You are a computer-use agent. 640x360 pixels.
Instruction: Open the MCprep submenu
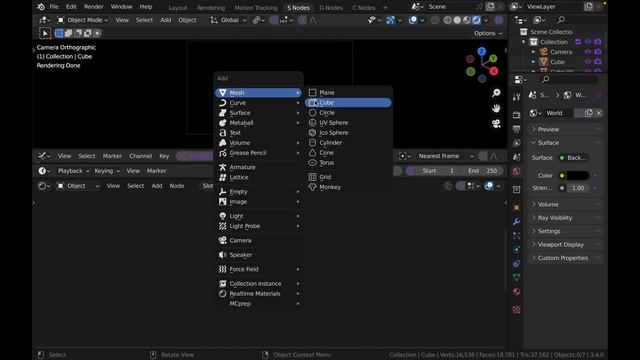258,304
